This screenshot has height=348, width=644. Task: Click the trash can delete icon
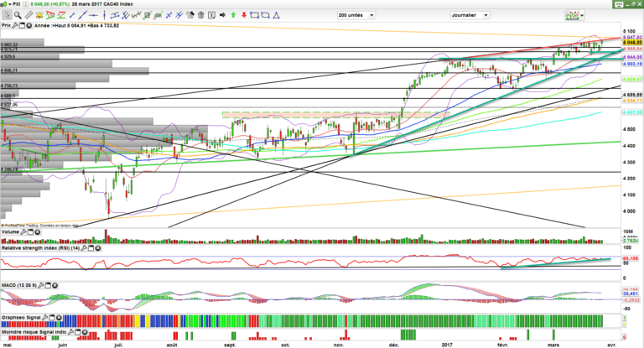(x=201, y=14)
